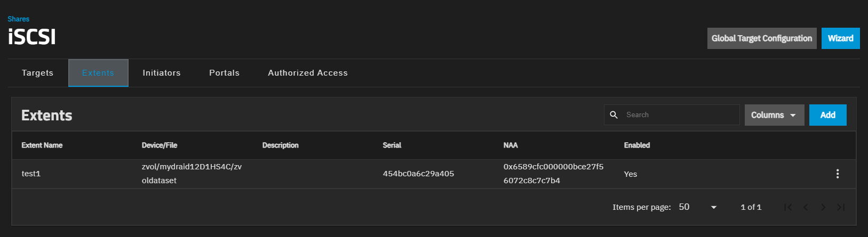Image resolution: width=868 pixels, height=237 pixels.
Task: Switch to the Targets tab
Action: coord(37,73)
